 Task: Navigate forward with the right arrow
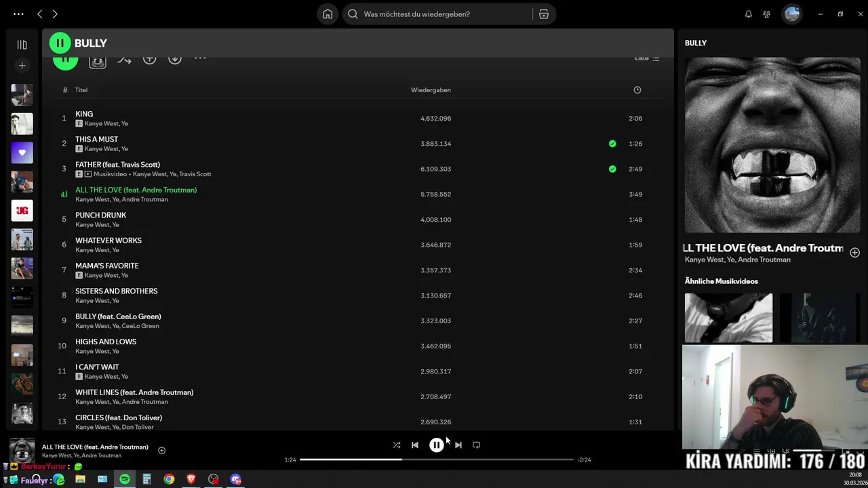click(x=55, y=14)
